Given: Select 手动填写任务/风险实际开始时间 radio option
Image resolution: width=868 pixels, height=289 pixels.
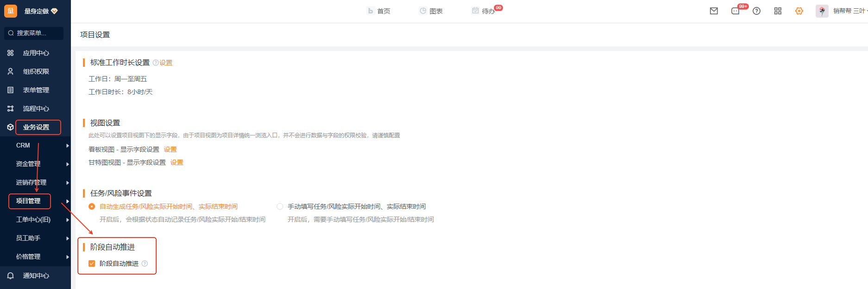Looking at the screenshot, I should pos(280,206).
